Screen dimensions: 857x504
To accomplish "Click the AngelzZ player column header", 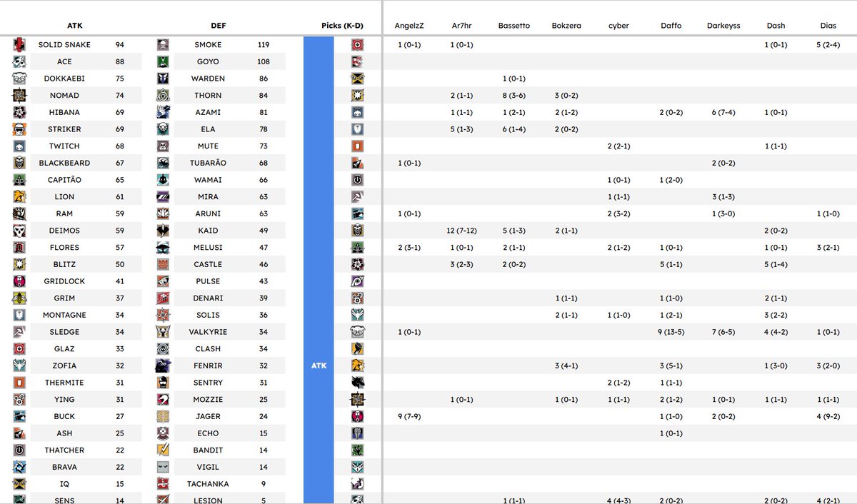I will (x=409, y=26).
